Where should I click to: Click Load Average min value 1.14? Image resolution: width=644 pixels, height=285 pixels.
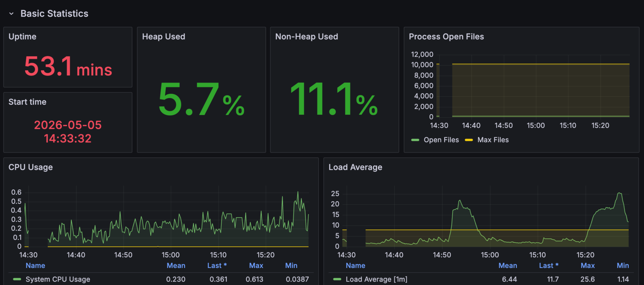click(x=623, y=279)
